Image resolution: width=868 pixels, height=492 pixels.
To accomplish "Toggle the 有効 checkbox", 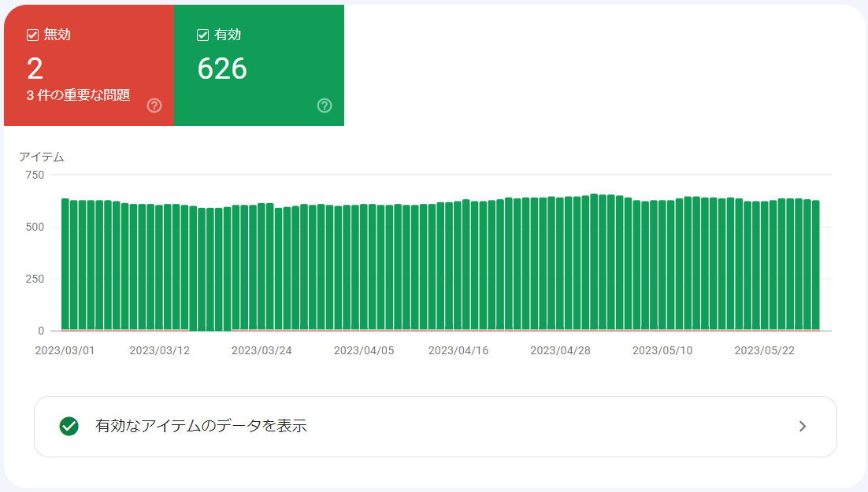I will [x=203, y=35].
